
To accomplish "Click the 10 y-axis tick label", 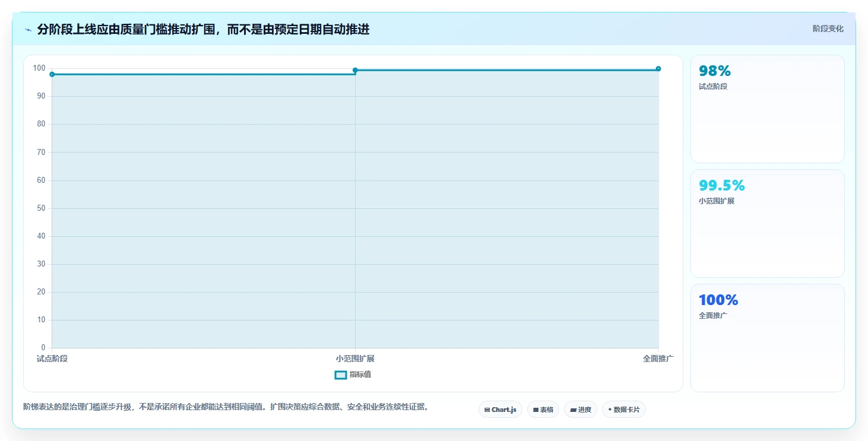I will tap(42, 320).
